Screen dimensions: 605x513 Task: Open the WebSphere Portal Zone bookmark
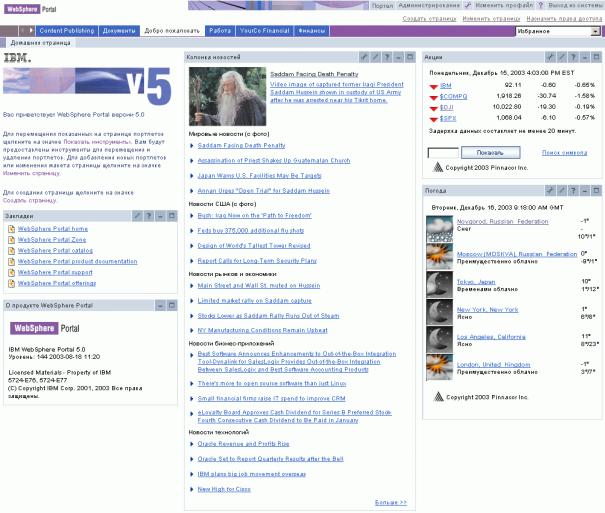coord(52,240)
